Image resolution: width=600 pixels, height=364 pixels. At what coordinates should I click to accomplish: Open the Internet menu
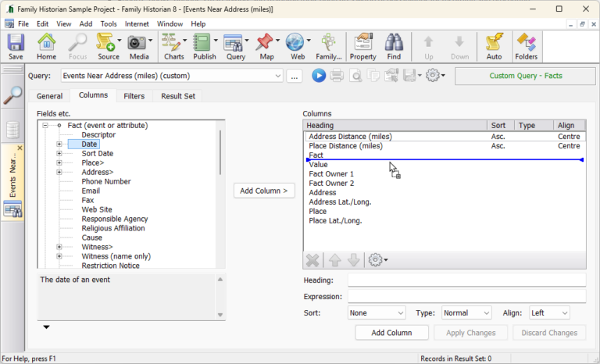tap(137, 23)
